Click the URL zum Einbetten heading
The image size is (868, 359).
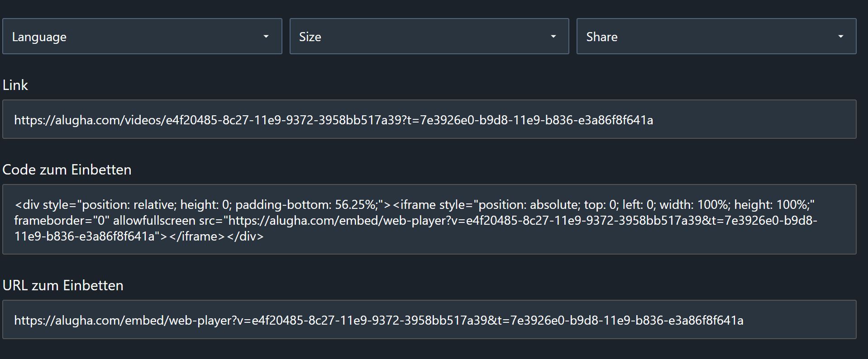tap(63, 285)
